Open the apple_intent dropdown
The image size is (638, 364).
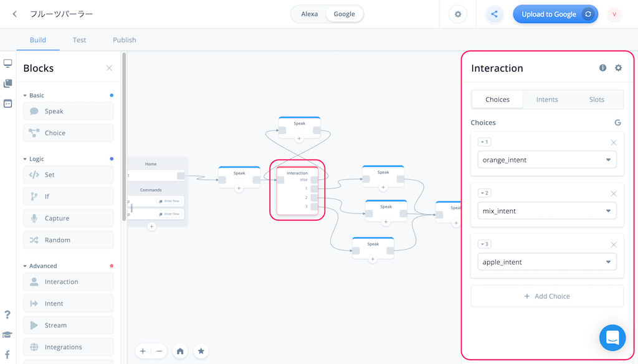click(547, 262)
